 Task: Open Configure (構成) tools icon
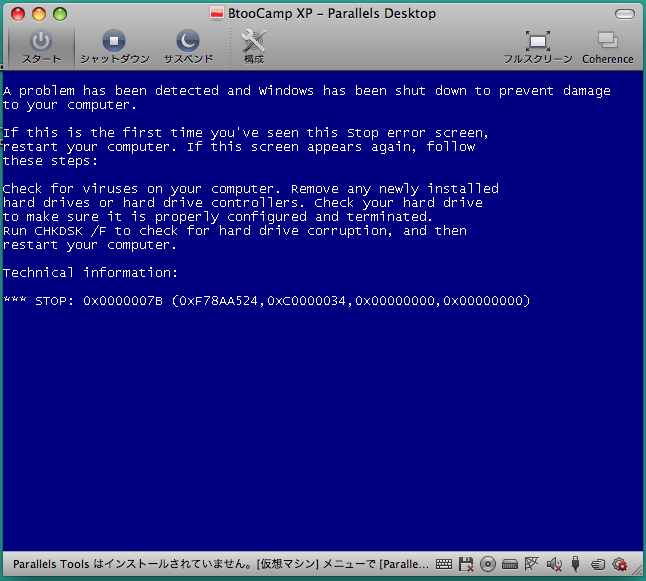tap(253, 46)
